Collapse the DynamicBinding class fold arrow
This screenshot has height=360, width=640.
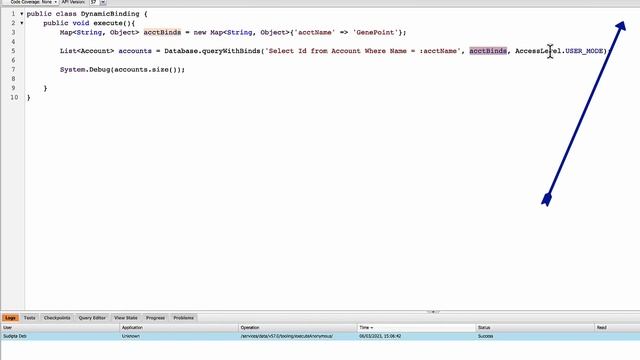pos(22,14)
